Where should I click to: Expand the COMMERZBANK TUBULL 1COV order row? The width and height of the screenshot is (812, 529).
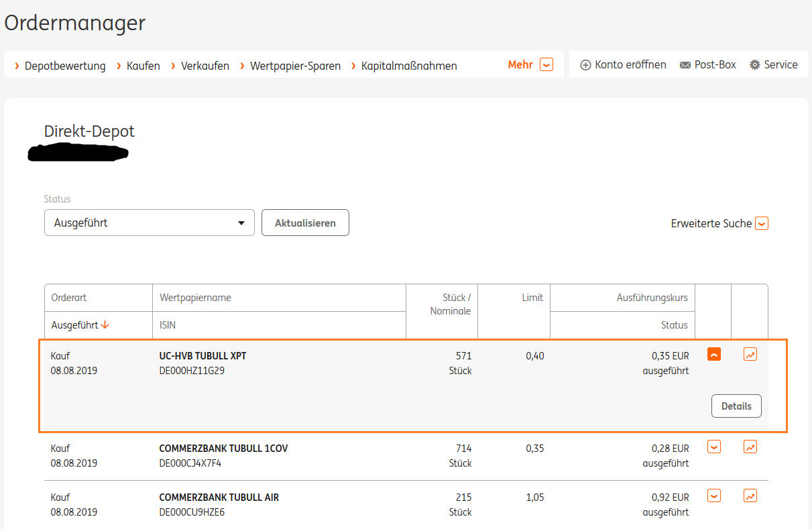(714, 447)
